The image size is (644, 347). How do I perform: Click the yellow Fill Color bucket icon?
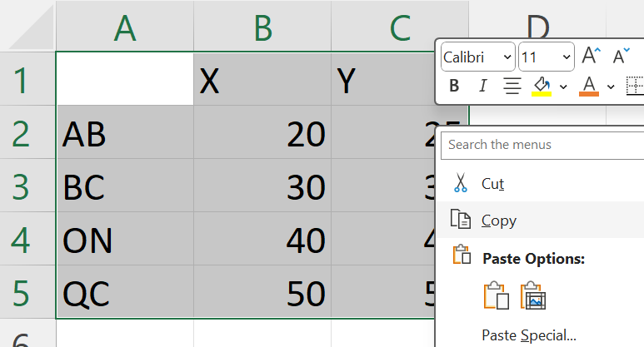coord(542,86)
